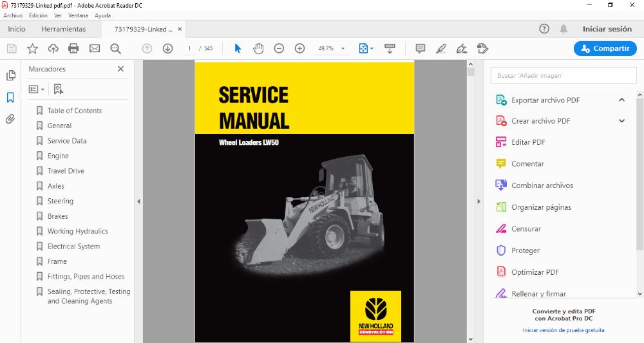This screenshot has width=644, height=343.
Task: Select the Hand pan tool
Action: tap(258, 48)
